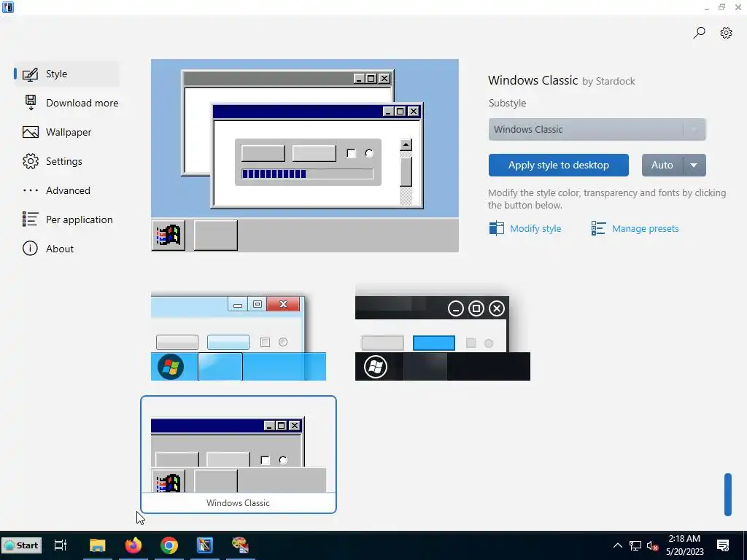Open the notification center icon
747x560 pixels.
click(x=723, y=545)
